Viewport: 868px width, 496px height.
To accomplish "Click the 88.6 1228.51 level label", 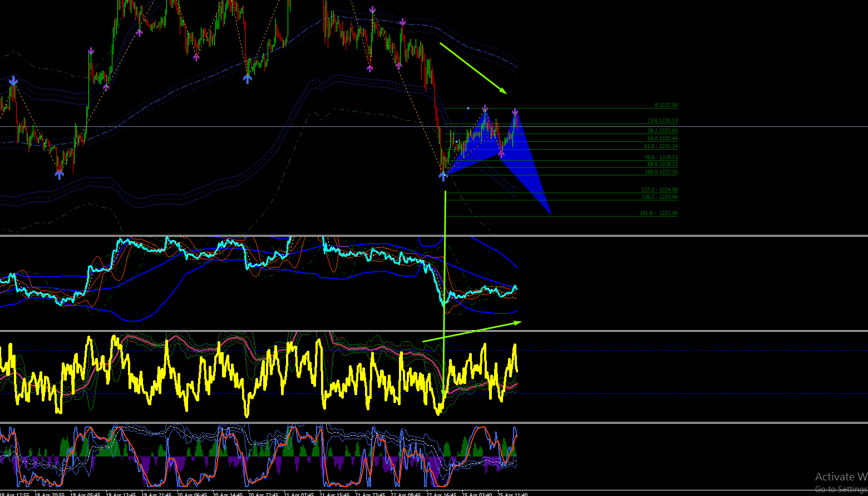I will (x=663, y=164).
